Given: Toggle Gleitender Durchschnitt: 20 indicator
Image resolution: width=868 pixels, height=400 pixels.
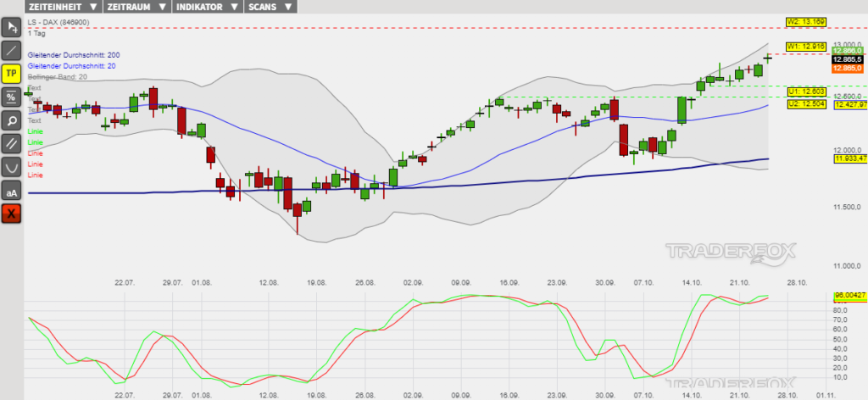Looking at the screenshot, I should tap(72, 66).
